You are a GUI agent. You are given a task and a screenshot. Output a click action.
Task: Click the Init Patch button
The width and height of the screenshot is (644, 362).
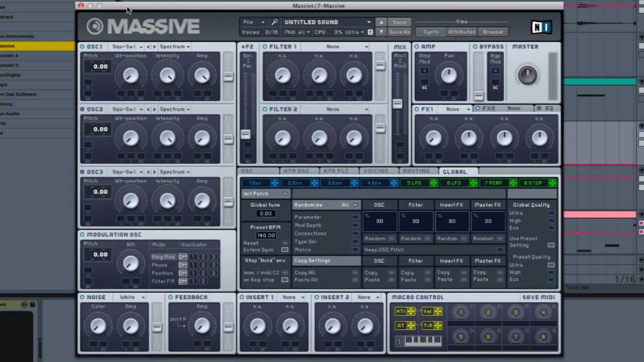(265, 194)
